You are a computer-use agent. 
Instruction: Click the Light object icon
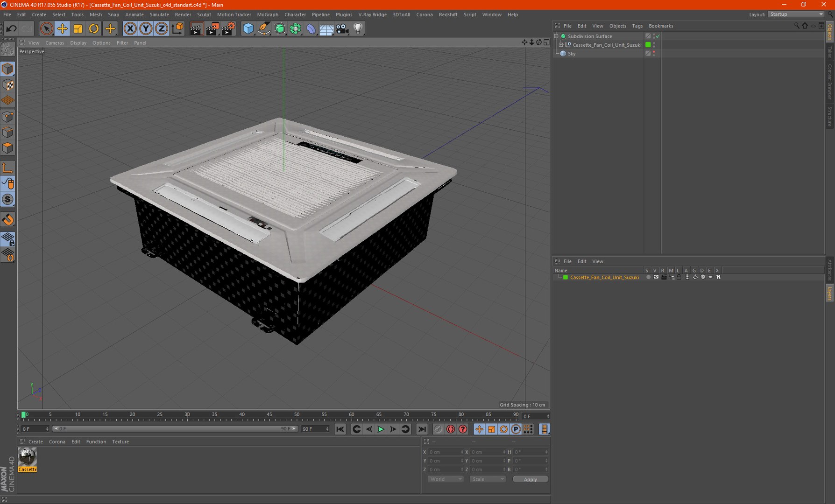(358, 29)
